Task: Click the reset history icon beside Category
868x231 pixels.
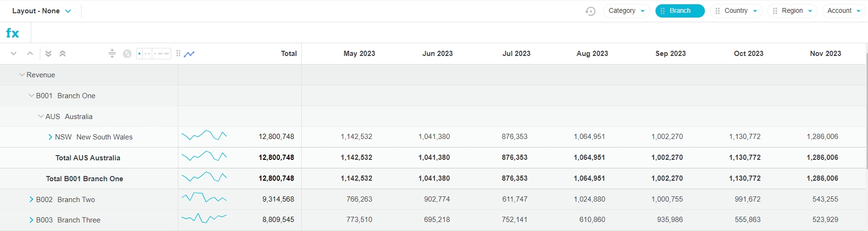Action: 591,11
